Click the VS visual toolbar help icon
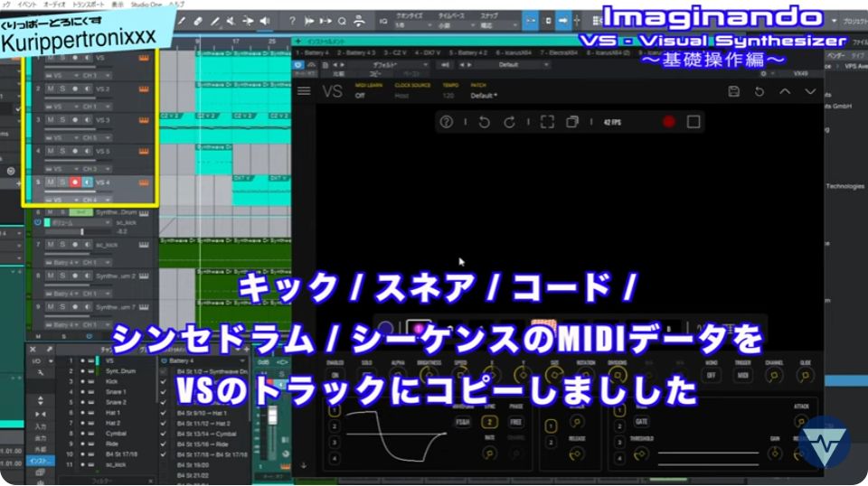 coord(446,122)
